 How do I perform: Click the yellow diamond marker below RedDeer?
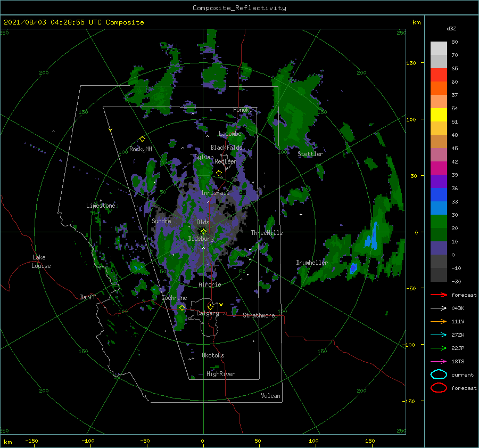click(x=219, y=173)
